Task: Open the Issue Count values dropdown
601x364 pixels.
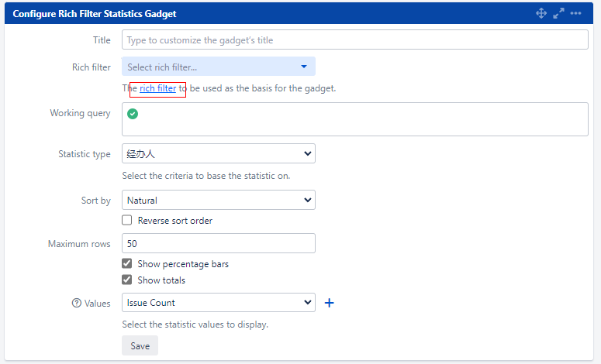Action: 218,303
